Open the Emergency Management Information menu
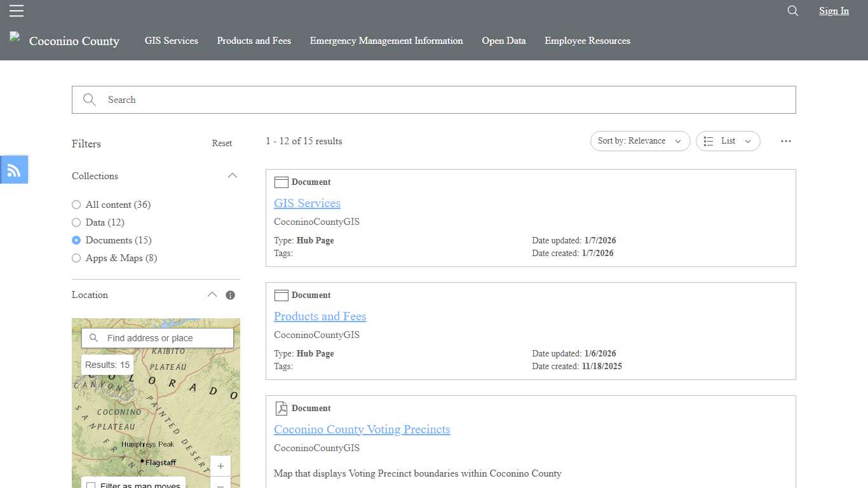Image resolution: width=868 pixels, height=488 pixels. [386, 41]
